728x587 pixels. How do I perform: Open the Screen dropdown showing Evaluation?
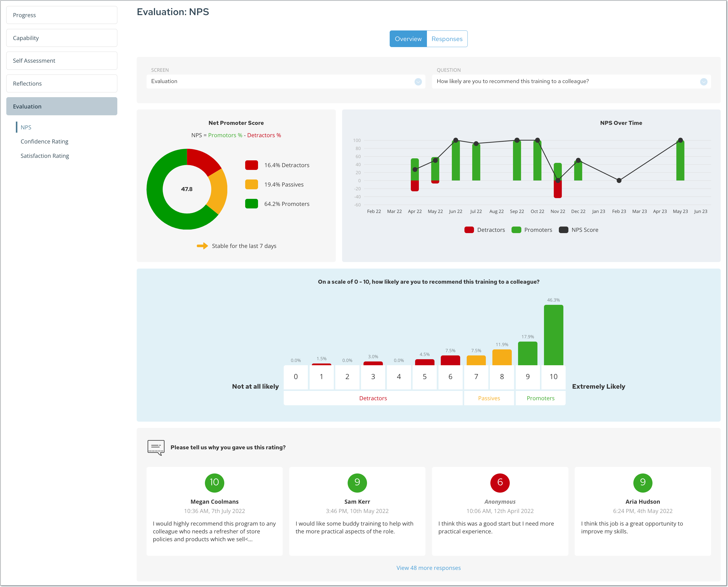286,82
